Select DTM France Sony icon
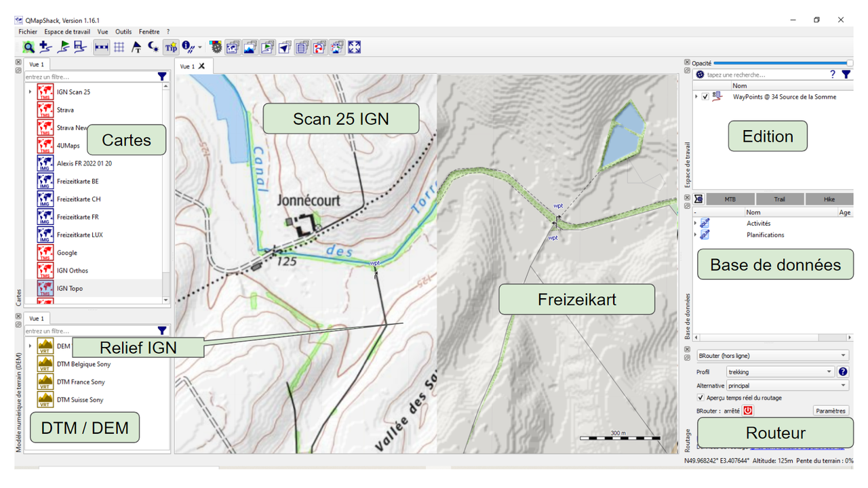The height and width of the screenshot is (488, 868). (x=45, y=382)
